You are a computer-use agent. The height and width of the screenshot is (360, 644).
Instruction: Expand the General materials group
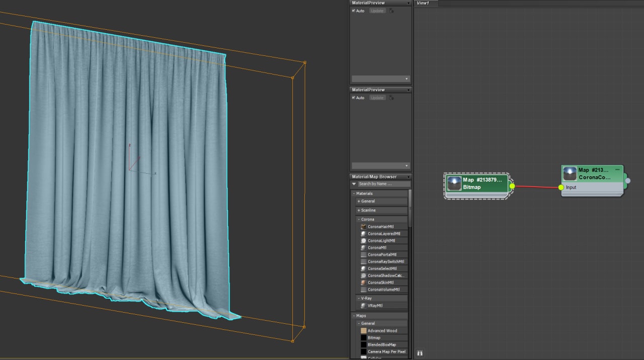(359, 201)
